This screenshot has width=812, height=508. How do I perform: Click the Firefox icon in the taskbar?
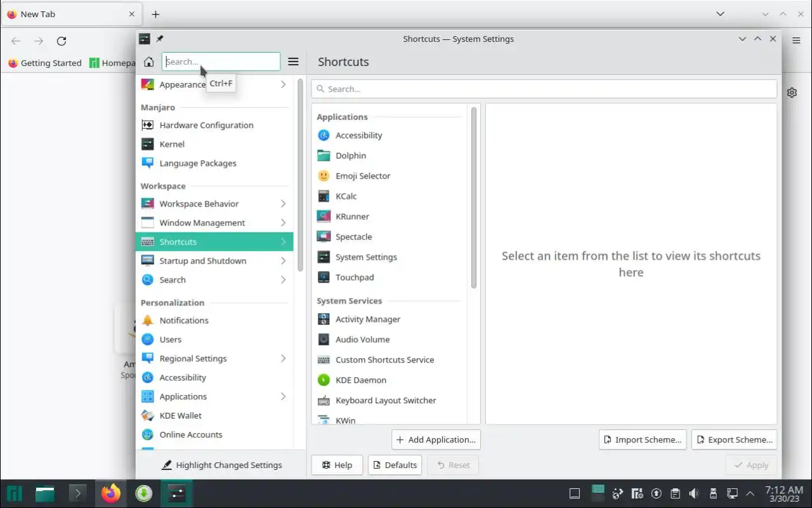pos(111,493)
